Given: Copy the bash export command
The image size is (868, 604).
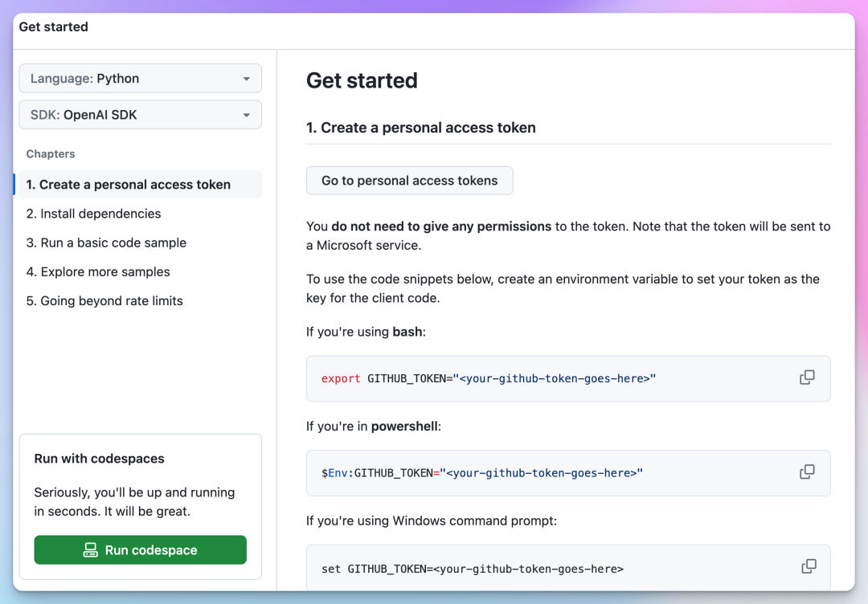Looking at the screenshot, I should point(807,377).
